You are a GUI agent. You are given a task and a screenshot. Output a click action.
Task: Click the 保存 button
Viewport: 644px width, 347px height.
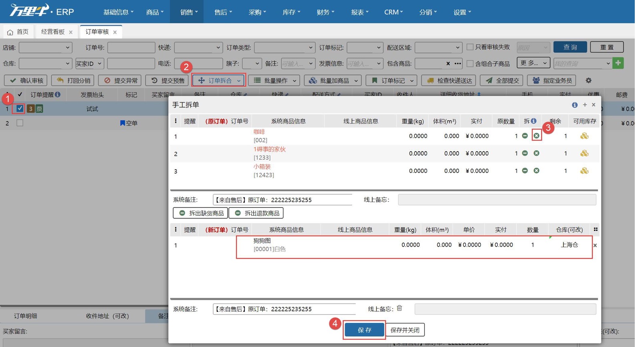click(x=364, y=330)
